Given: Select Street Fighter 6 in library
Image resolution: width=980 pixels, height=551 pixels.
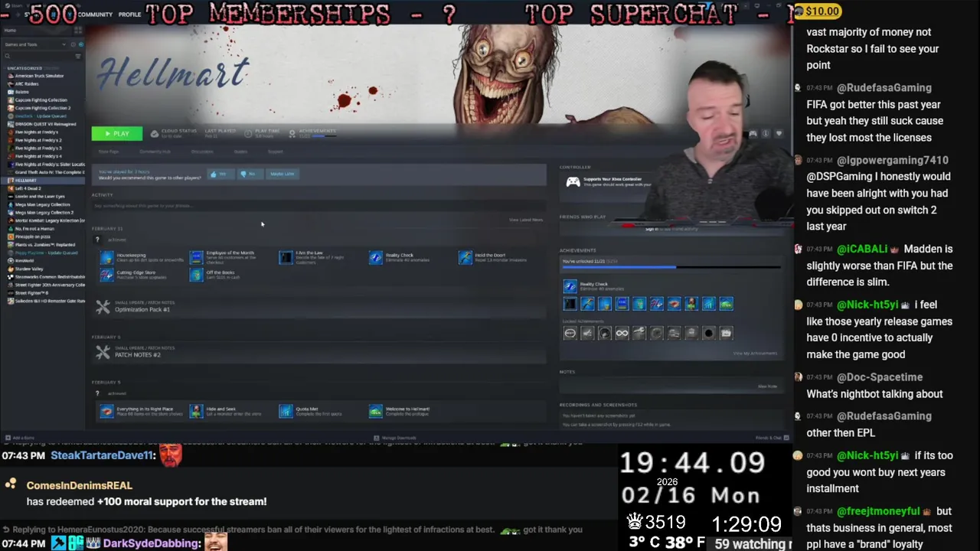Looking at the screenshot, I should click(31, 292).
